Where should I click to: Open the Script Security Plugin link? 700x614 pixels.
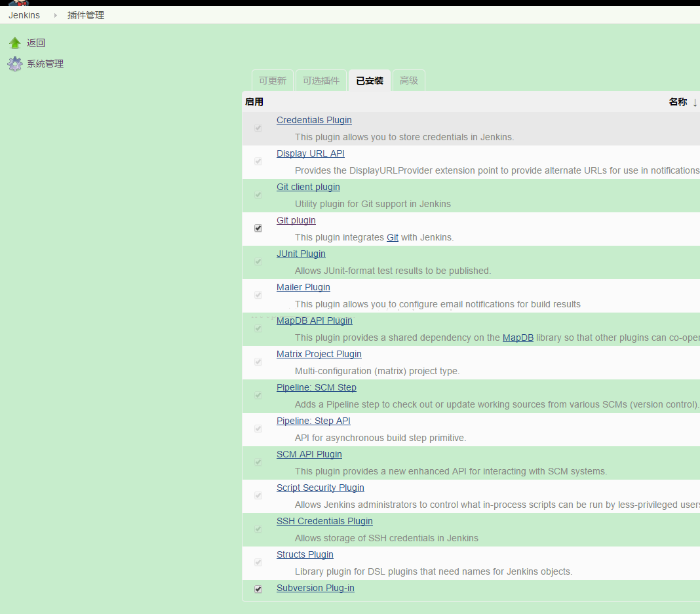320,488
